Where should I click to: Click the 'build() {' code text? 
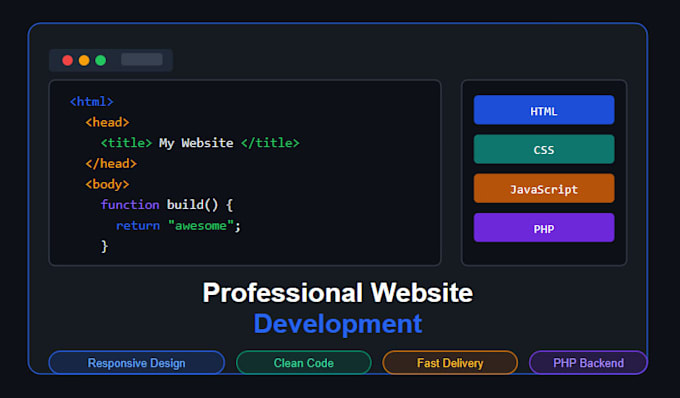pyautogui.click(x=200, y=205)
